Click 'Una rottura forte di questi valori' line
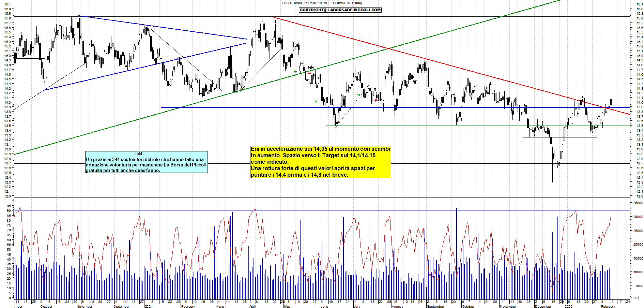The height and width of the screenshot is (308, 644). 313,168
